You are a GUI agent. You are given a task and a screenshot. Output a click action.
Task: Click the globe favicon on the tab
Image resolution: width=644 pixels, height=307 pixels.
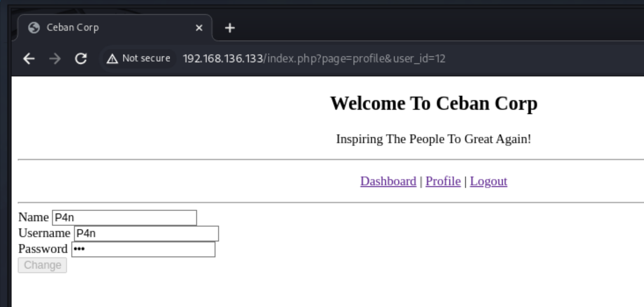click(34, 27)
